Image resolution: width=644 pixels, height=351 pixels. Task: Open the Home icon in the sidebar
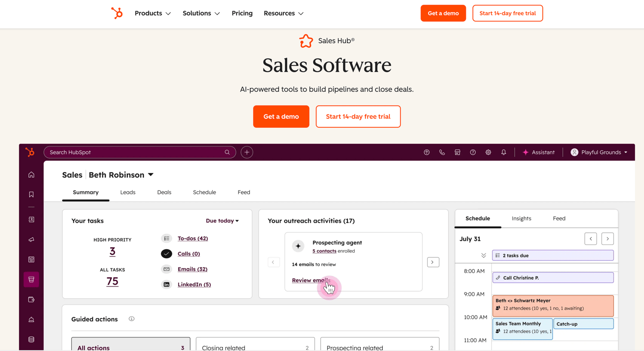click(x=31, y=175)
